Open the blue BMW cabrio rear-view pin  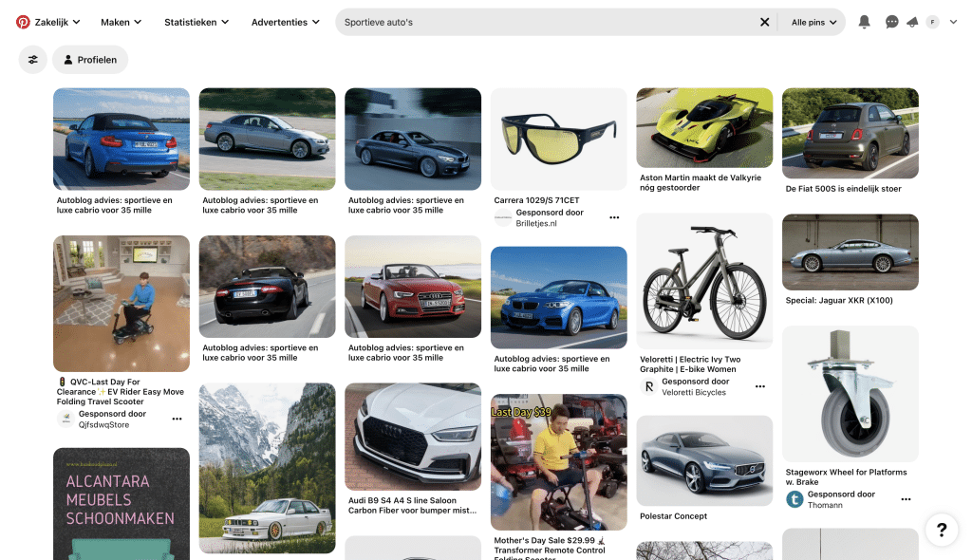click(x=121, y=139)
